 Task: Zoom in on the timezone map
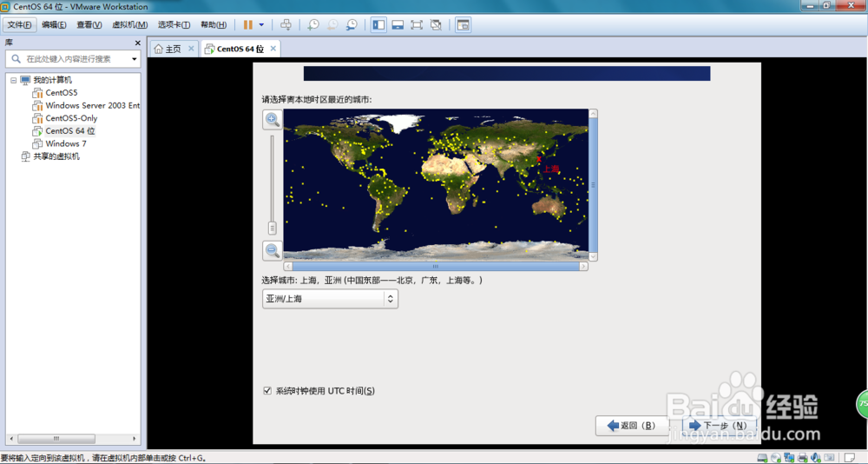click(272, 119)
